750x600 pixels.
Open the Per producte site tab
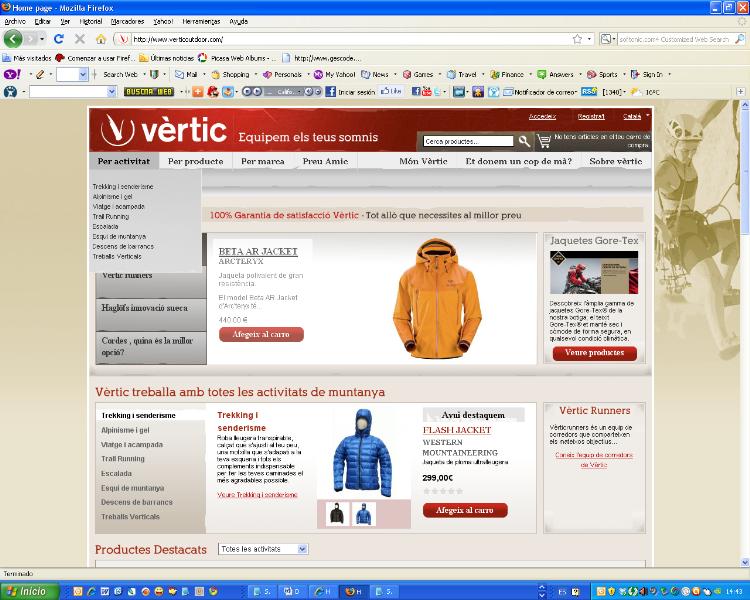tap(196, 161)
